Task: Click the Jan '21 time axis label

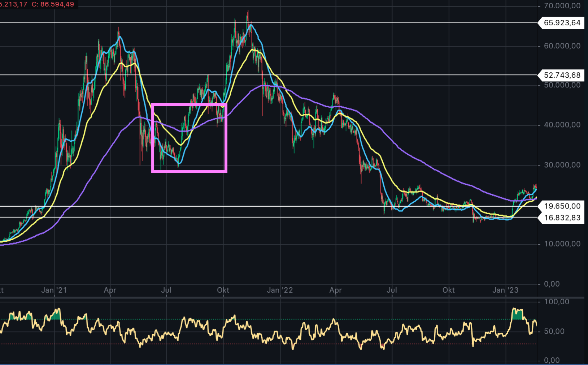Action: pos(54,290)
